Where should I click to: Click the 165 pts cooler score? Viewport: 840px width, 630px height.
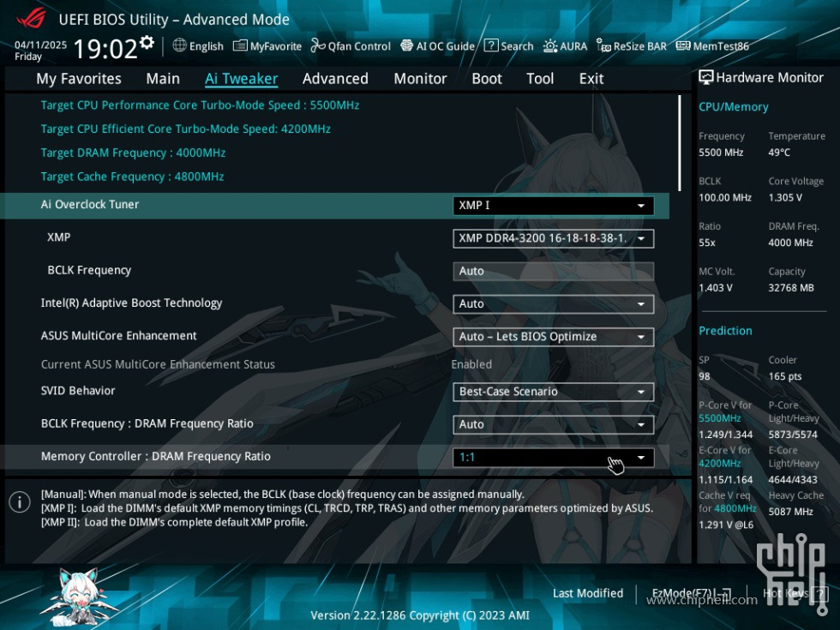coord(785,376)
